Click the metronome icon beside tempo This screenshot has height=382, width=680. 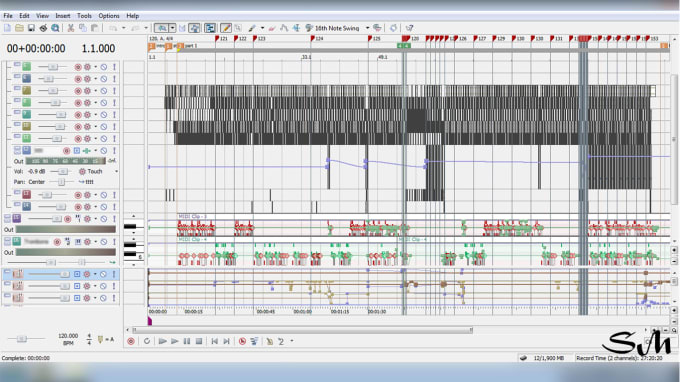click(101, 340)
